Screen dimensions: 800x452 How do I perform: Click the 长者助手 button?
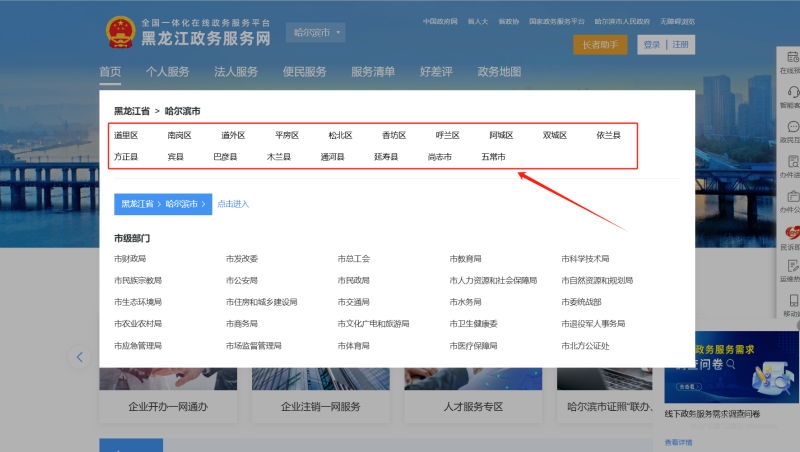click(x=600, y=45)
